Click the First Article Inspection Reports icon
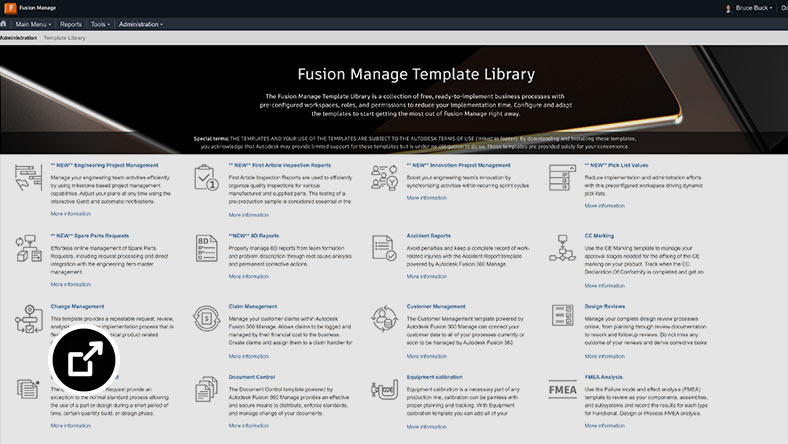The width and height of the screenshot is (788, 444). (x=206, y=177)
